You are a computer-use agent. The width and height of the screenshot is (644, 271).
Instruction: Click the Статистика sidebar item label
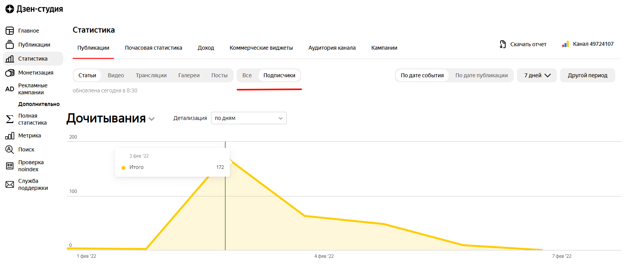point(33,59)
